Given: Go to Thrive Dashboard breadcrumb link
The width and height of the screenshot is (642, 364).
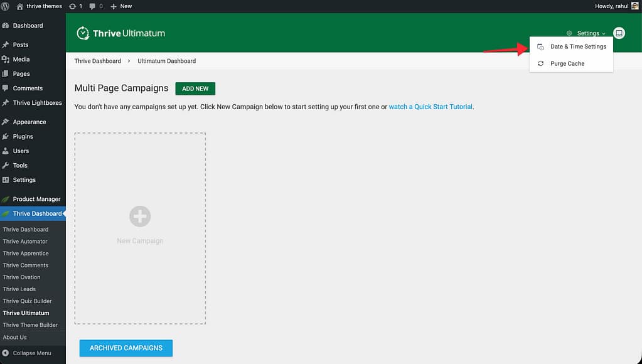Looking at the screenshot, I should (x=97, y=61).
